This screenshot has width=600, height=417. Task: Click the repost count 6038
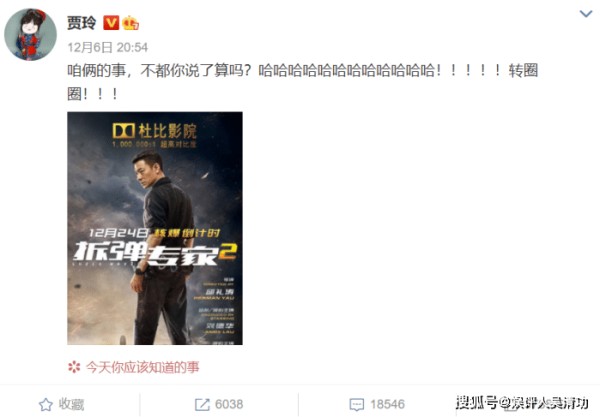click(229, 404)
